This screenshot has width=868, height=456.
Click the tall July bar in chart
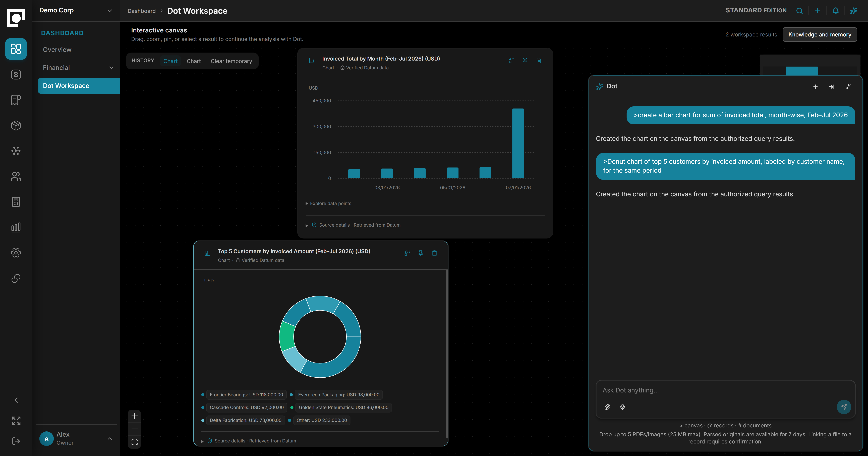(x=518, y=143)
